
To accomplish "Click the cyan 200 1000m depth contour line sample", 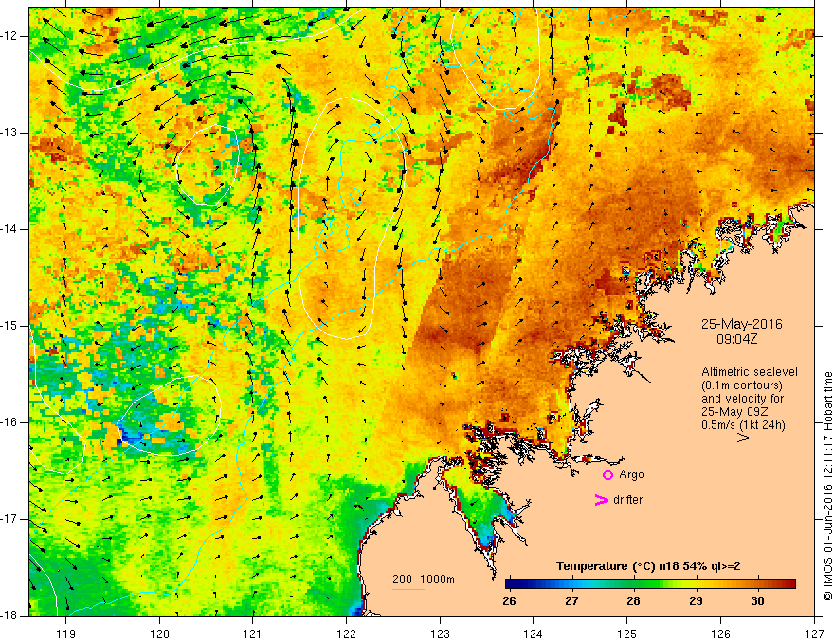I will point(408,589).
